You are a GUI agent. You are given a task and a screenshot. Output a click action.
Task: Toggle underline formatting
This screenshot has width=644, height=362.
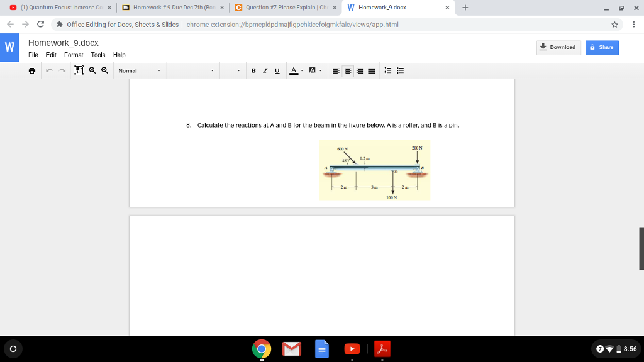[276, 70]
